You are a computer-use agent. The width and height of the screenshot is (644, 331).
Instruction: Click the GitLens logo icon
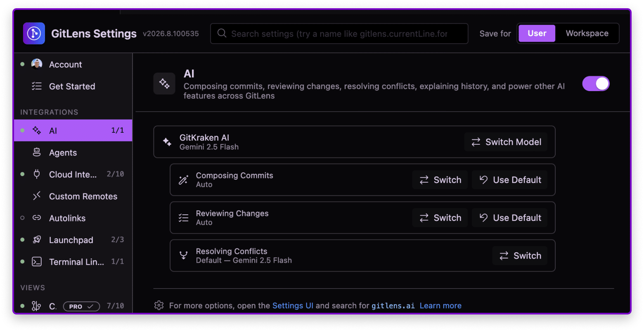(34, 33)
